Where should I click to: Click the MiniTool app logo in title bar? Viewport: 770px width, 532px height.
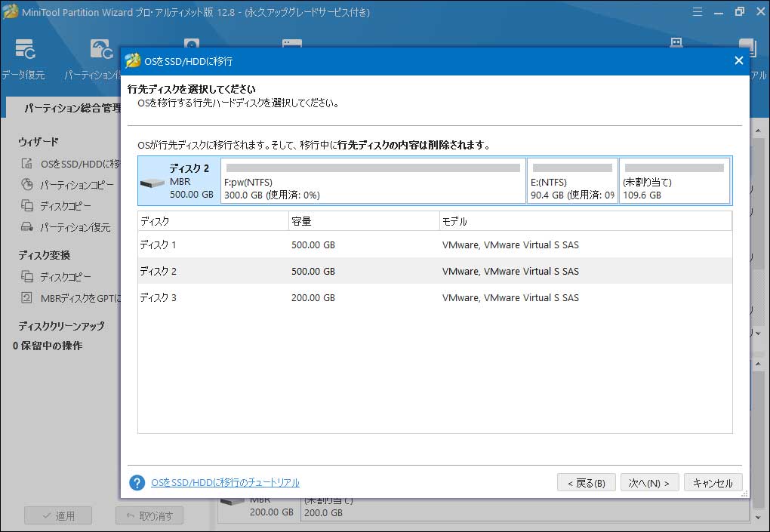(11, 12)
